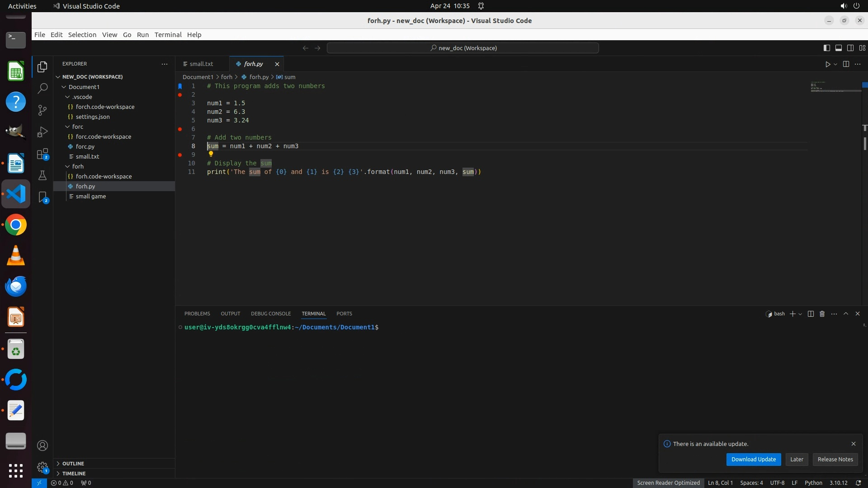The height and width of the screenshot is (488, 868).
Task: Click the Release Notes button
Action: [835, 460]
